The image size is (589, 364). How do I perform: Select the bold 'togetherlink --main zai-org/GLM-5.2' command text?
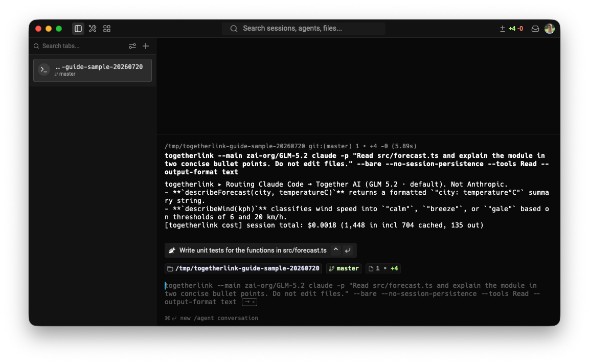pyautogui.click(x=357, y=164)
